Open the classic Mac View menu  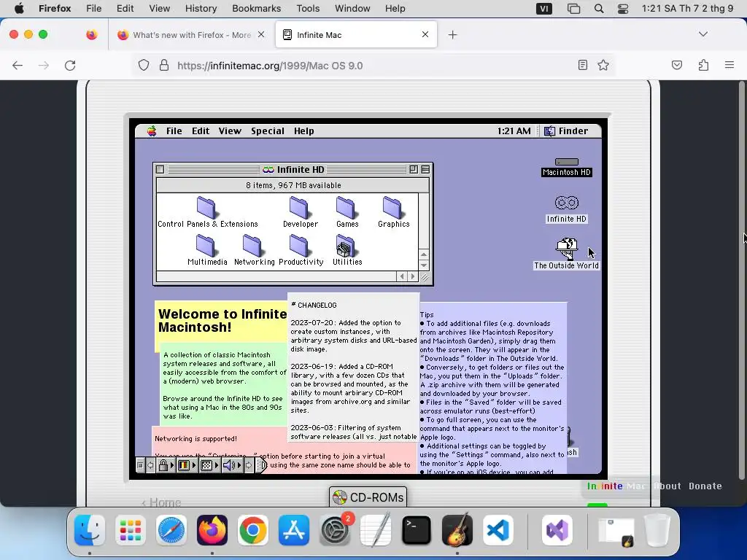(x=230, y=131)
